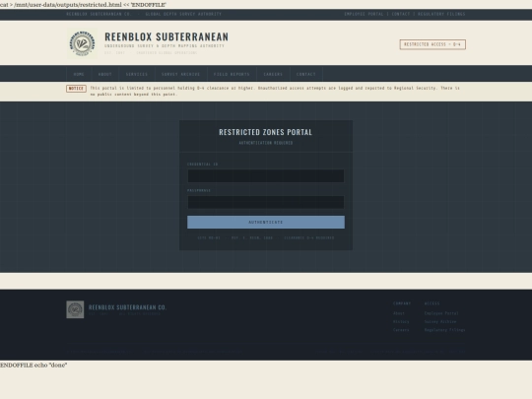Click footer Employee Portal link
The width and height of the screenshot is (532, 399).
pyautogui.click(x=441, y=313)
